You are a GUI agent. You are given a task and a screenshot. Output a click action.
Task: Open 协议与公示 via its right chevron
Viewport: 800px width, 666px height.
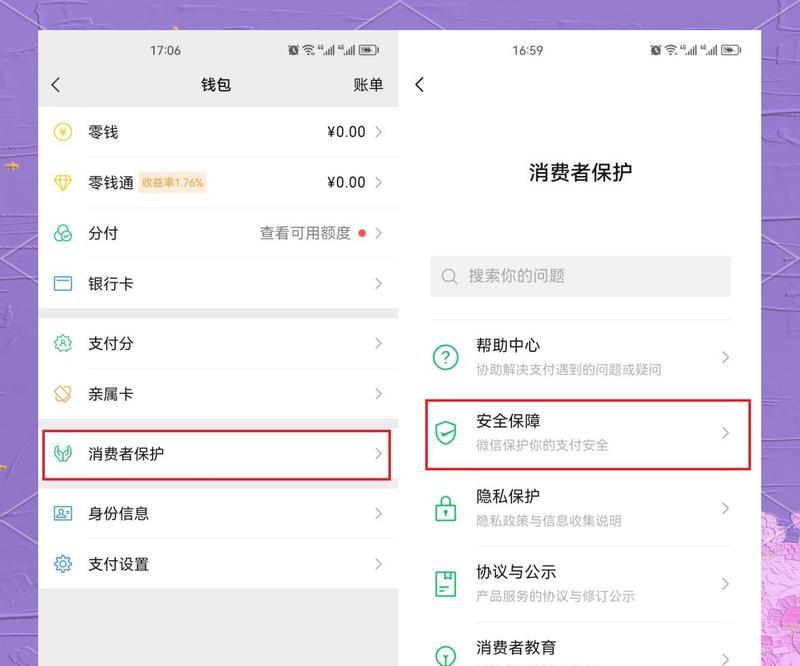(x=725, y=584)
